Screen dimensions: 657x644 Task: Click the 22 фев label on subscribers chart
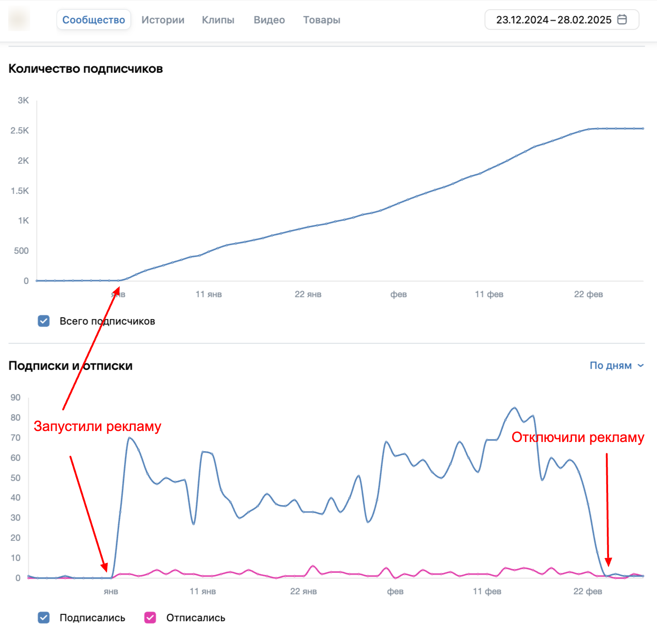(588, 294)
